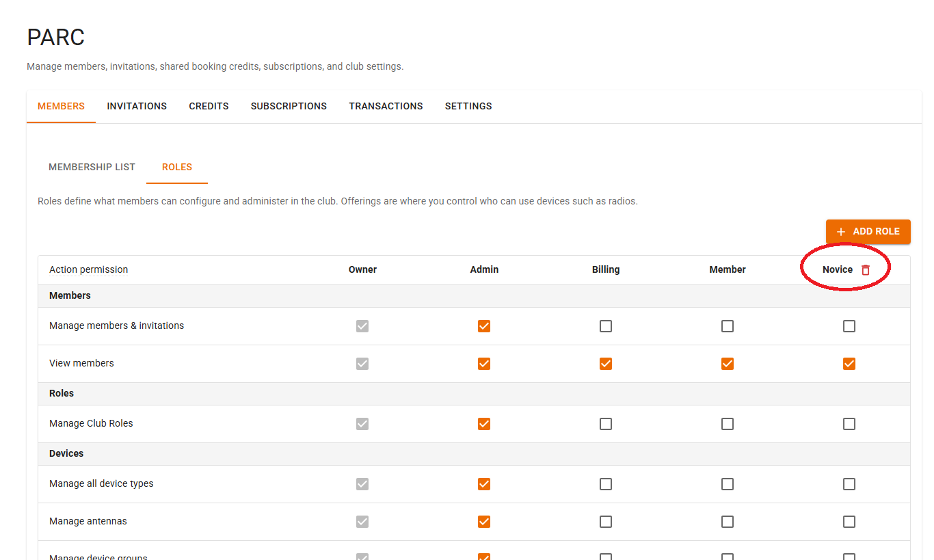Click the ADD ROLE button

[x=868, y=232]
